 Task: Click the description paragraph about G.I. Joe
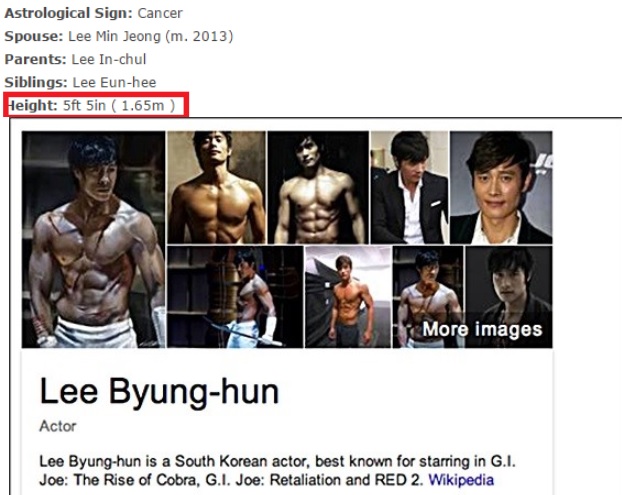pyautogui.click(x=278, y=470)
